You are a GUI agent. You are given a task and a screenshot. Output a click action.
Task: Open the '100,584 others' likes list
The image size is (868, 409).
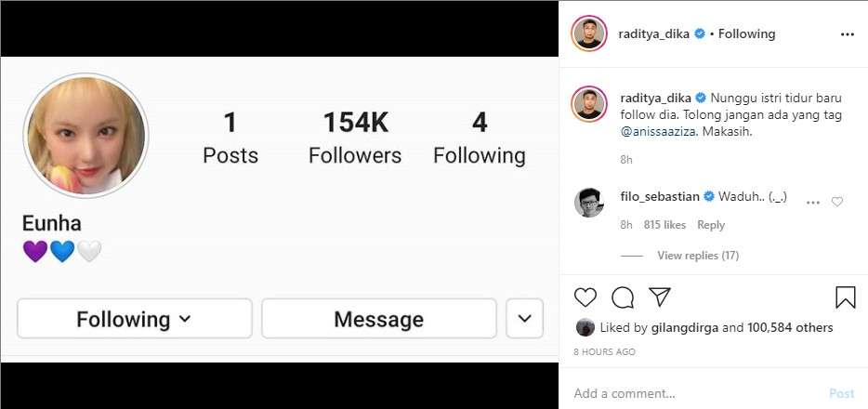click(791, 327)
